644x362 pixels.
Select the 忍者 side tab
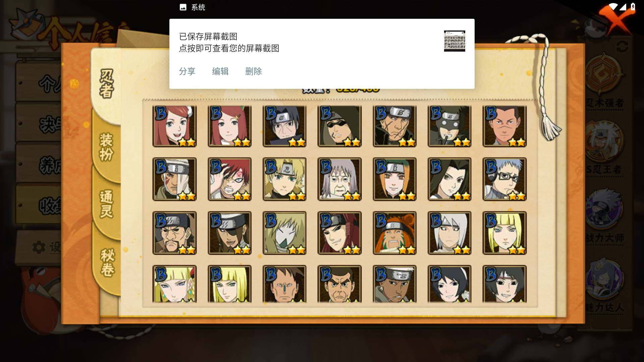click(x=107, y=84)
